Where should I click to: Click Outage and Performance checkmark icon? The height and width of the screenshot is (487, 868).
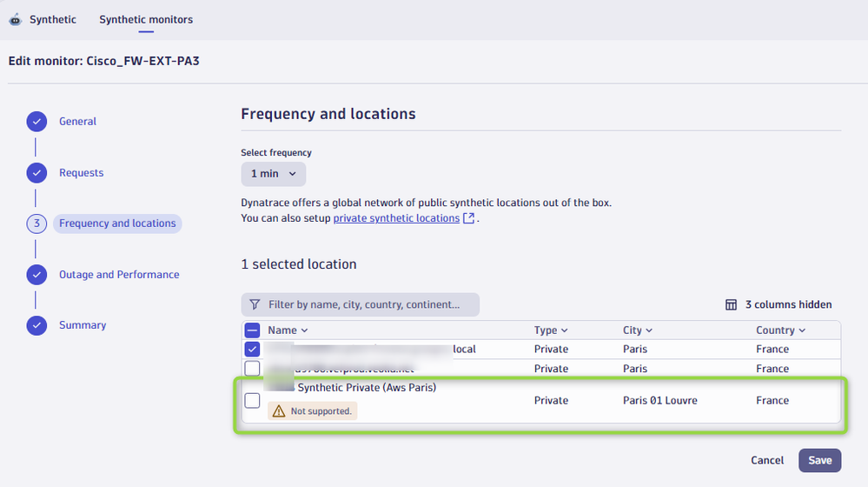(36, 275)
